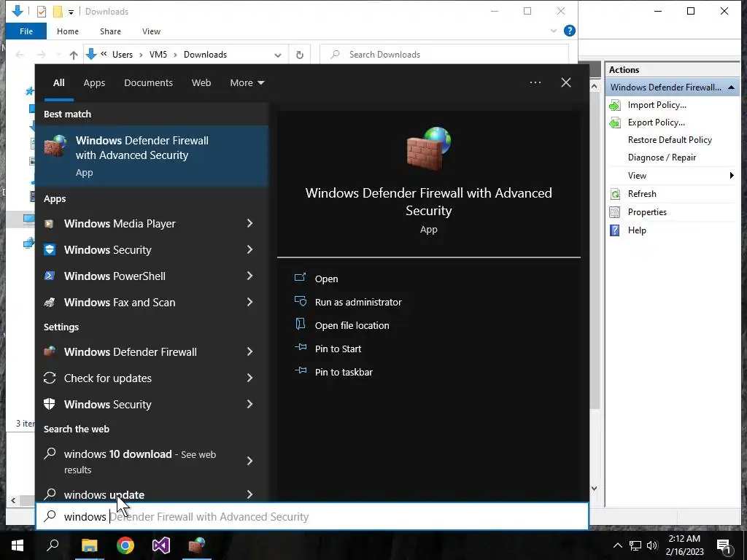This screenshot has height=560, width=747.
Task: Open View submenu in Actions pane
Action: point(672,175)
